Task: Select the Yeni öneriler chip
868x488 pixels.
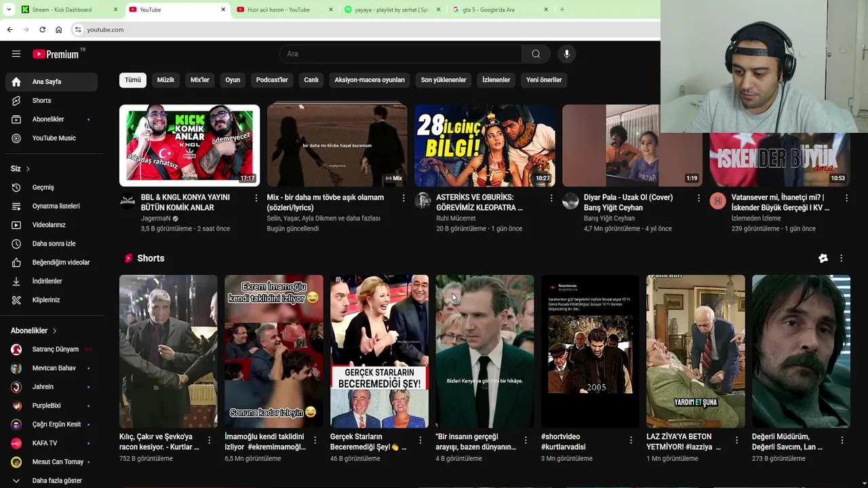Action: point(544,80)
